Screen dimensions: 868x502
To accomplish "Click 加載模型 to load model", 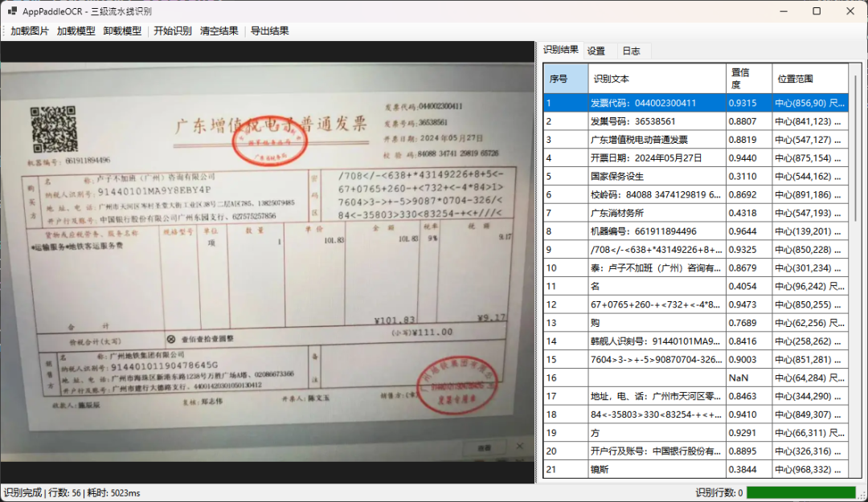I will pyautogui.click(x=76, y=31).
